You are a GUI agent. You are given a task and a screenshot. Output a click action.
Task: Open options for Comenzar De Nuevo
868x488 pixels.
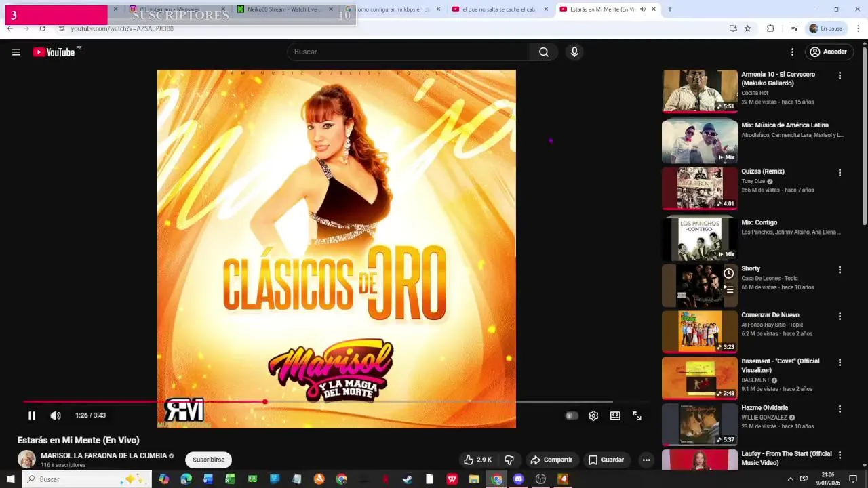840,317
